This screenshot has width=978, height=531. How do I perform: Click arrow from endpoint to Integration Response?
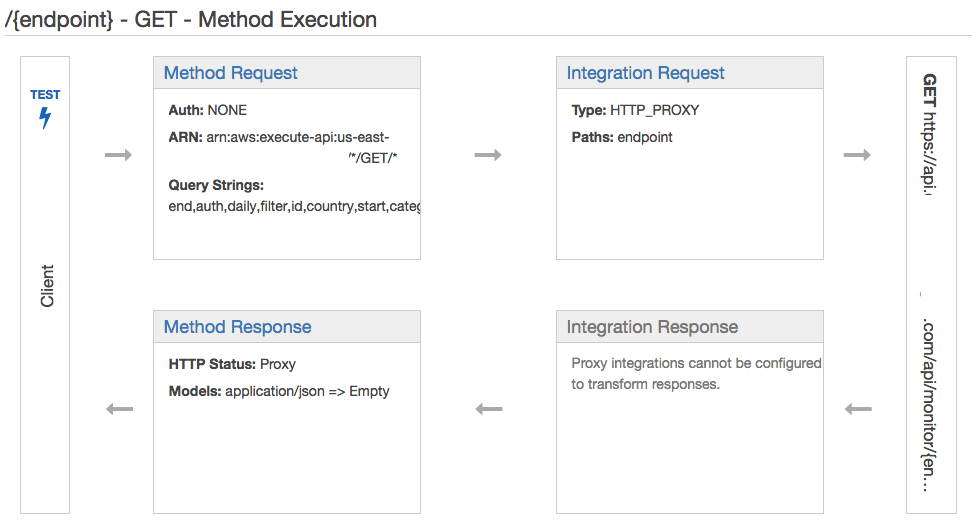858,409
